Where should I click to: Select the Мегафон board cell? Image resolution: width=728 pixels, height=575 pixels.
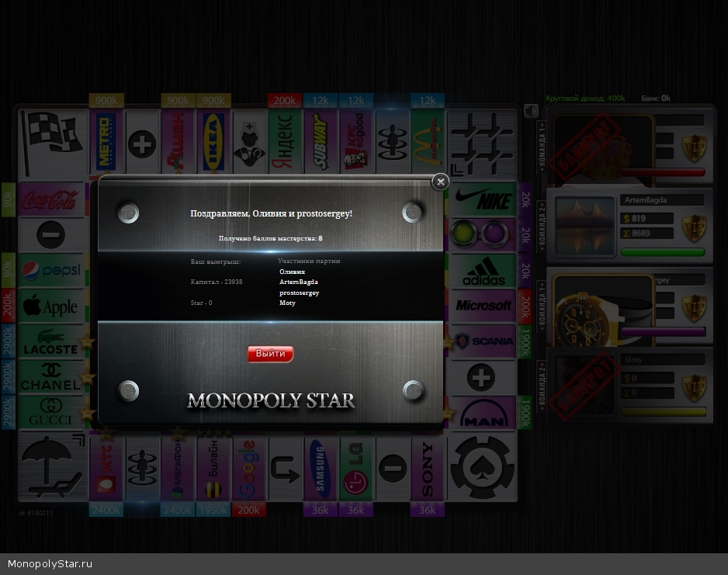[178, 469]
